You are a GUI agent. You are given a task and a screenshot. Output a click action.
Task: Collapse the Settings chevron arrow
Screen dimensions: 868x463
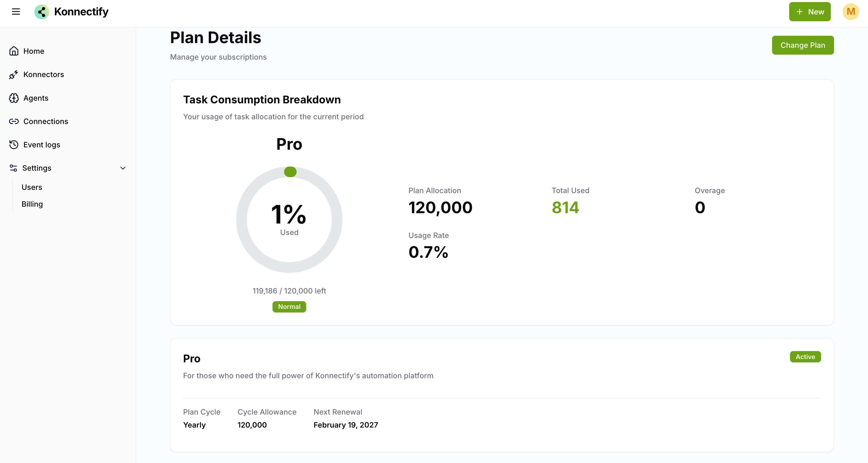(x=123, y=168)
